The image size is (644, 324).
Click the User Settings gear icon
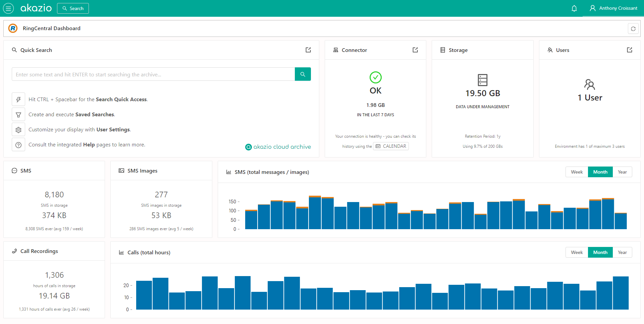pos(18,129)
